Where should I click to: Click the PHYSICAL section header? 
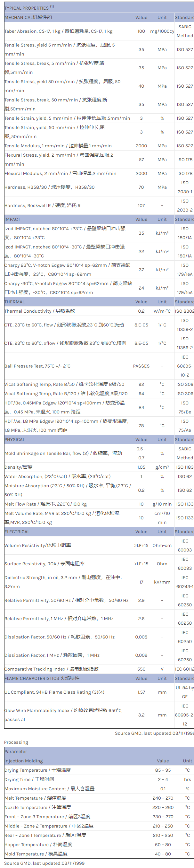[x=15, y=439]
